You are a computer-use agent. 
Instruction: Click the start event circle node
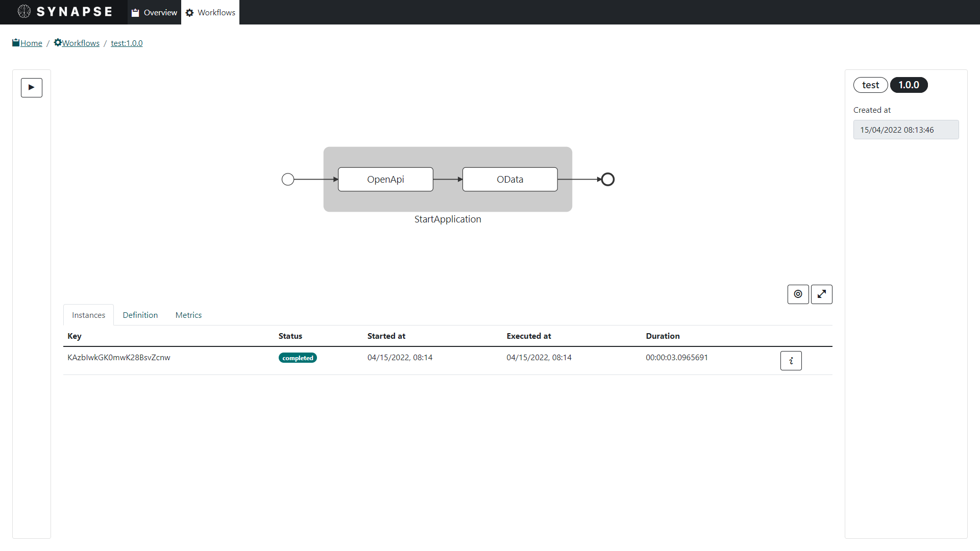(288, 180)
